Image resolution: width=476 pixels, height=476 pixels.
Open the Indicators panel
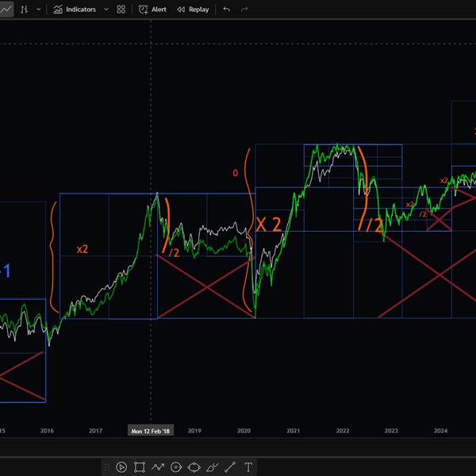pyautogui.click(x=75, y=10)
